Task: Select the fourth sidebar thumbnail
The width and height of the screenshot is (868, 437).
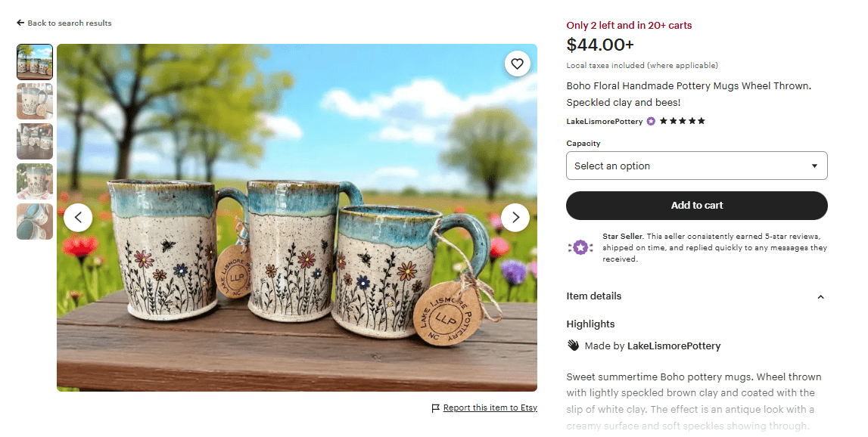Action: click(x=34, y=181)
